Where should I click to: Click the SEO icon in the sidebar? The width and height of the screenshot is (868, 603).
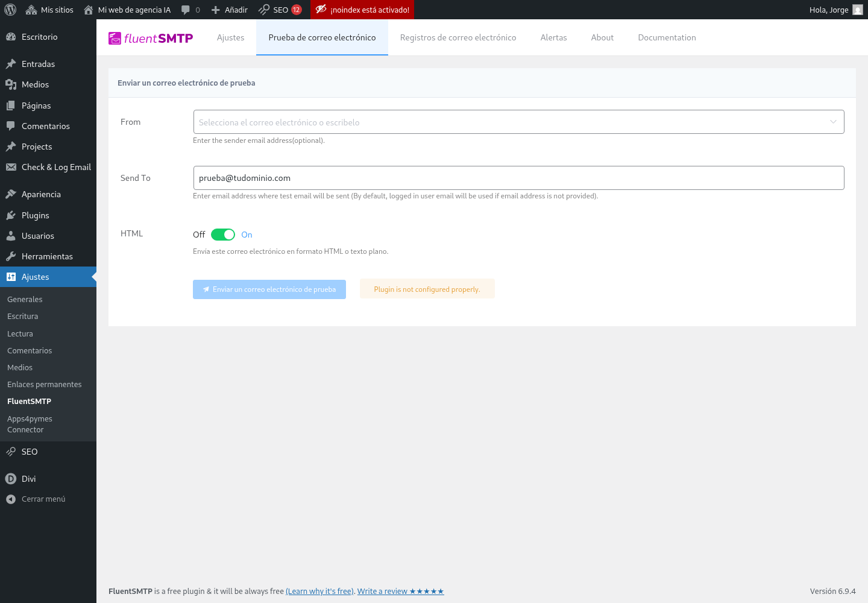(x=11, y=452)
